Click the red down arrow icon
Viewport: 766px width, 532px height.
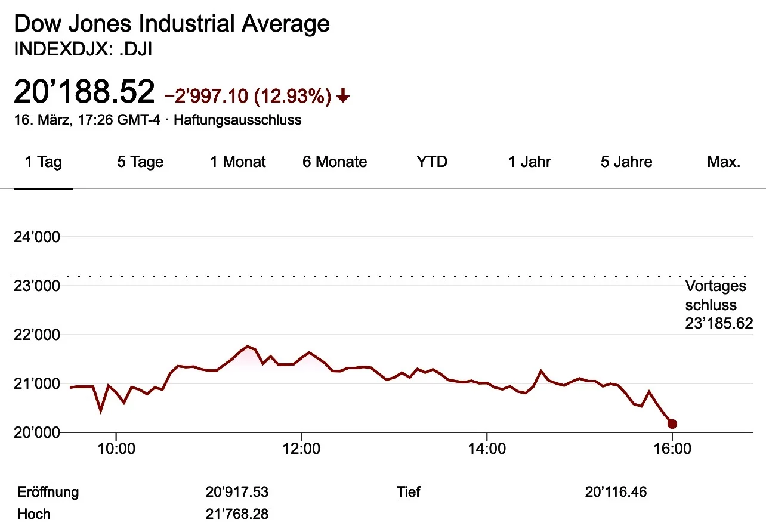click(x=343, y=95)
